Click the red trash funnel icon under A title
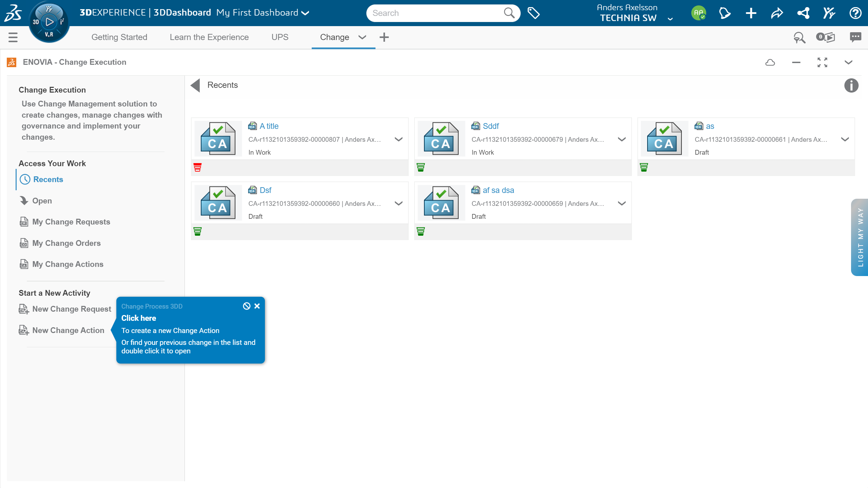This screenshot has width=868, height=488. click(198, 167)
